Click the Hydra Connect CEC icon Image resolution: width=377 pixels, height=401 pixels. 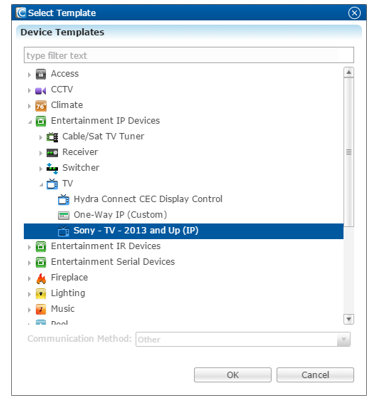click(63, 199)
